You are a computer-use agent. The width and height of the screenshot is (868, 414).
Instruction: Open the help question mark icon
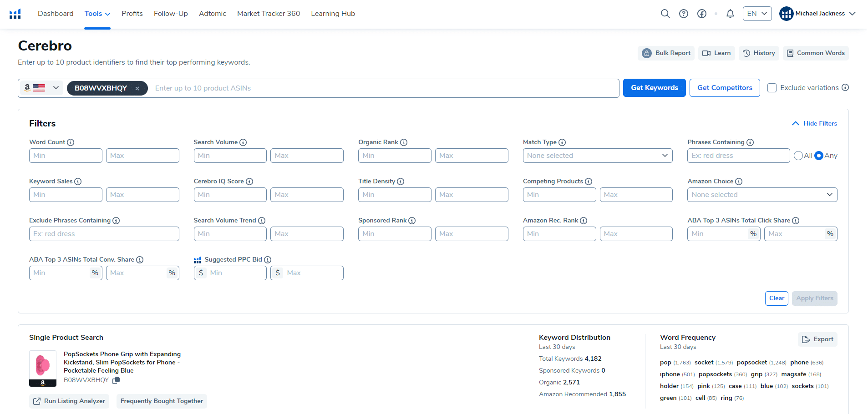(x=683, y=14)
